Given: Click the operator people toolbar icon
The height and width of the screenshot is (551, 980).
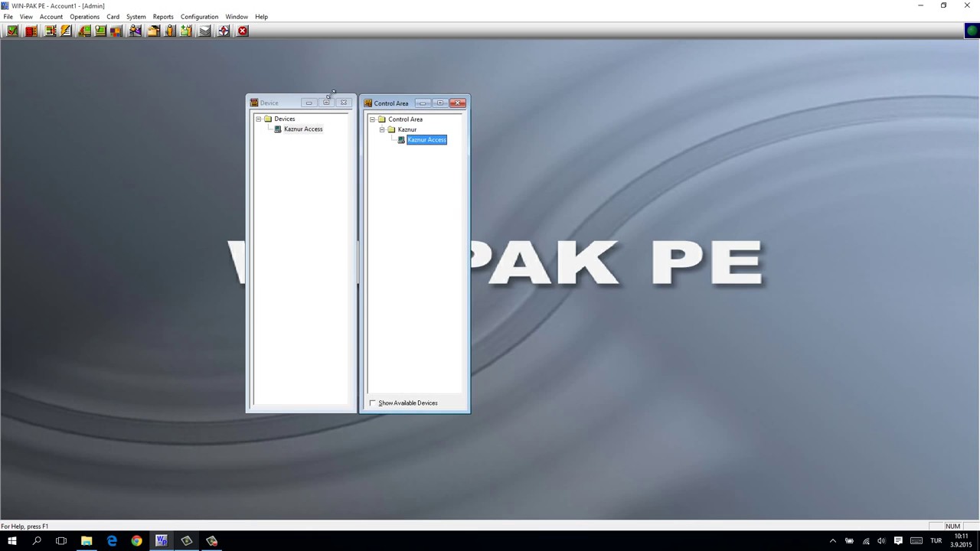Looking at the screenshot, I should [136, 31].
